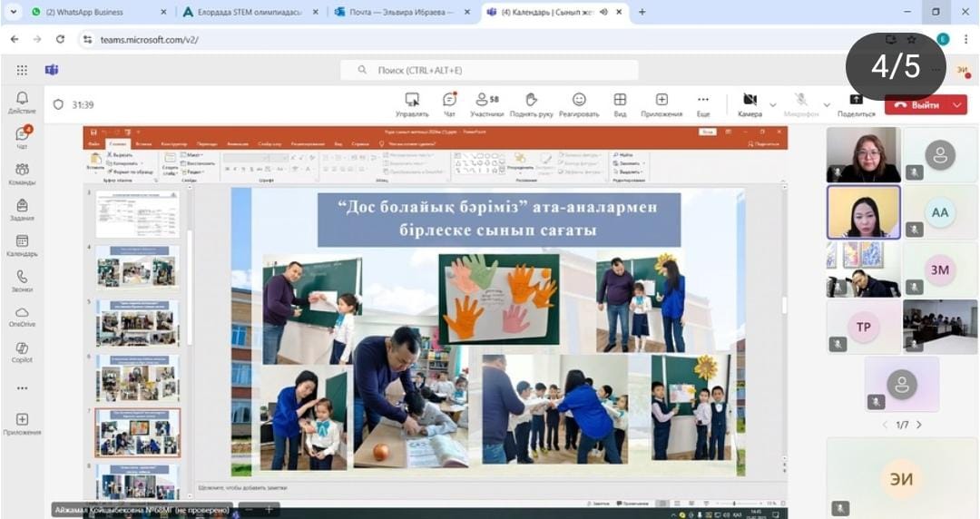Click the Teams search field (Поиск)
Screen dimensions: 980x519
point(490,70)
